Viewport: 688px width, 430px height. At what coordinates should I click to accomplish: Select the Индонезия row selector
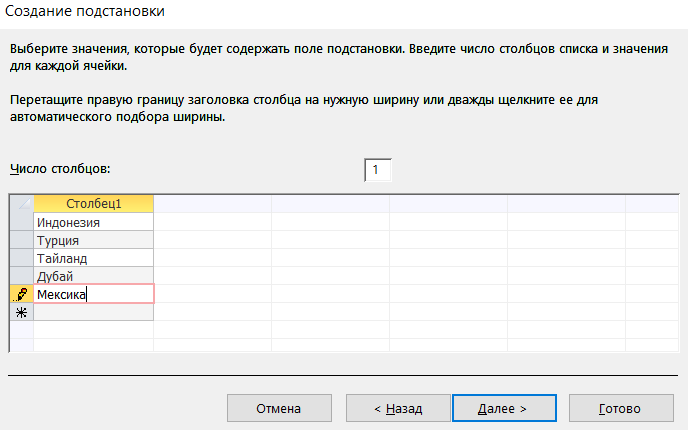coord(22,222)
